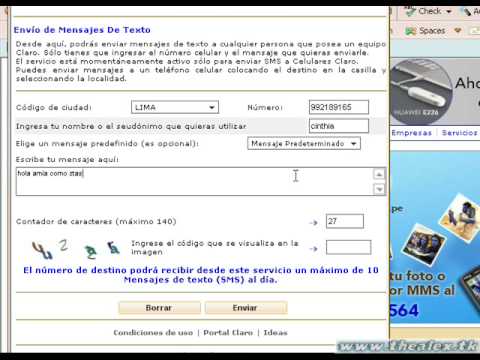Click the Spaces toolbar button
The image size is (480, 360).
pyautogui.click(x=426, y=31)
